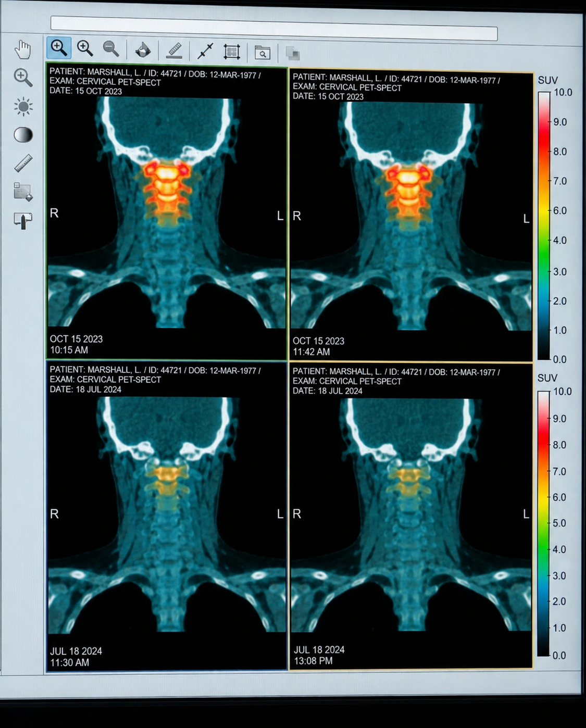Click "10.0" on the upper SUV scale
Viewport: 586px width, 728px height.
coord(563,92)
